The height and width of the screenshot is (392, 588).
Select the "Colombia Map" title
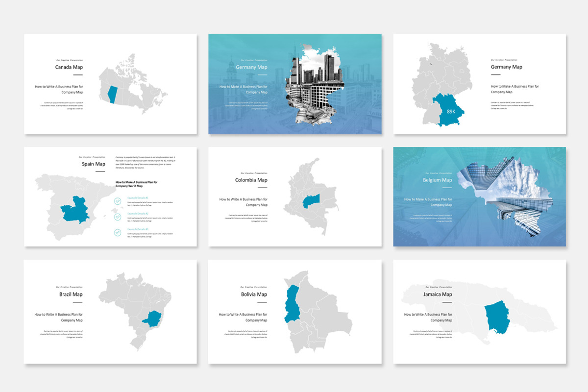pyautogui.click(x=251, y=180)
